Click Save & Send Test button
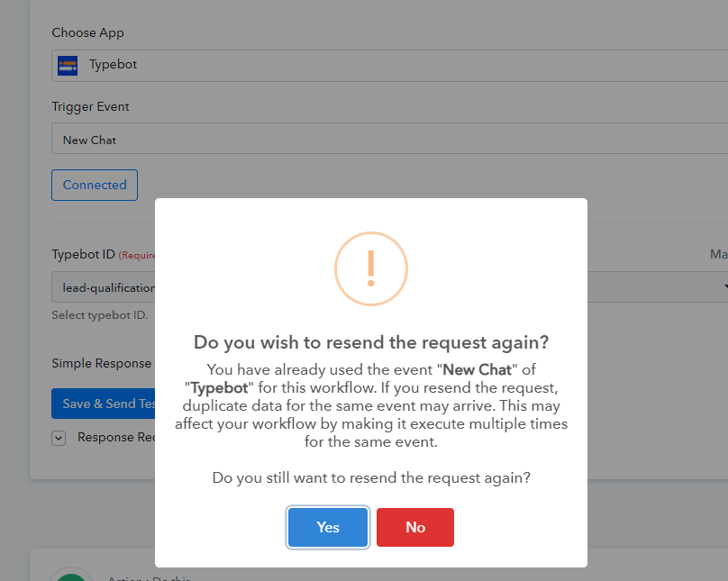This screenshot has height=581, width=728. [x=103, y=404]
